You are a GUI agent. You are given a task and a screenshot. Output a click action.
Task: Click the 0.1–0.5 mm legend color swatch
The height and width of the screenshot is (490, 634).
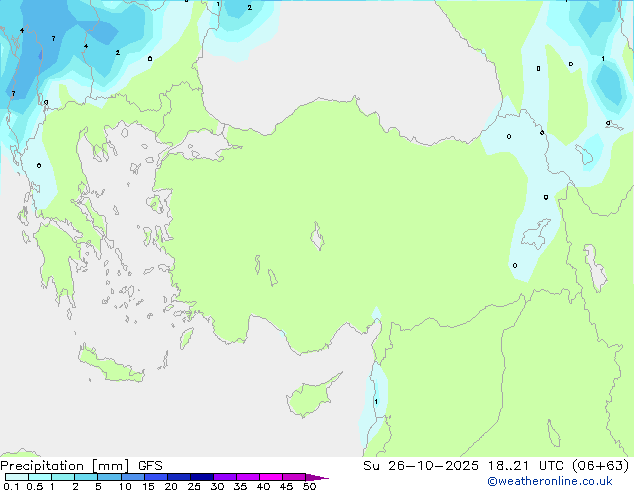(x=17, y=477)
